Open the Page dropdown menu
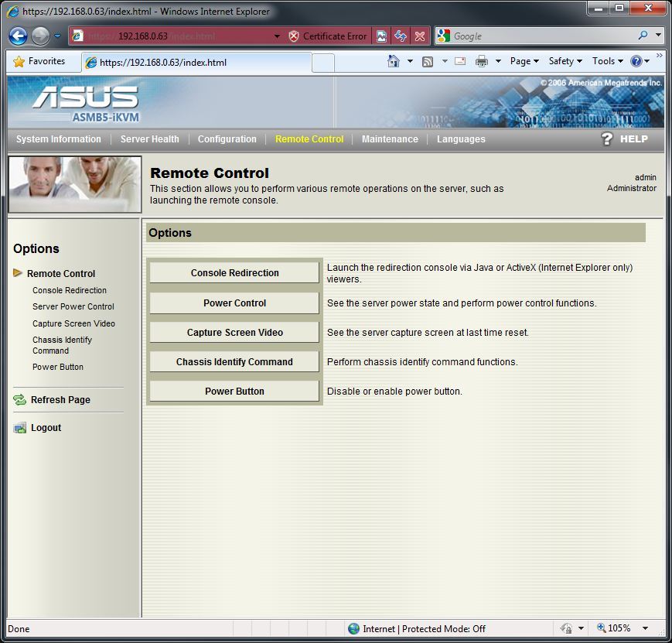The width and height of the screenshot is (672, 643). click(x=524, y=61)
